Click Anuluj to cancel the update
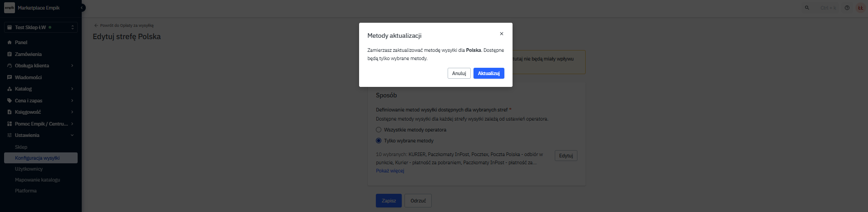This screenshot has width=868, height=212. pos(459,73)
